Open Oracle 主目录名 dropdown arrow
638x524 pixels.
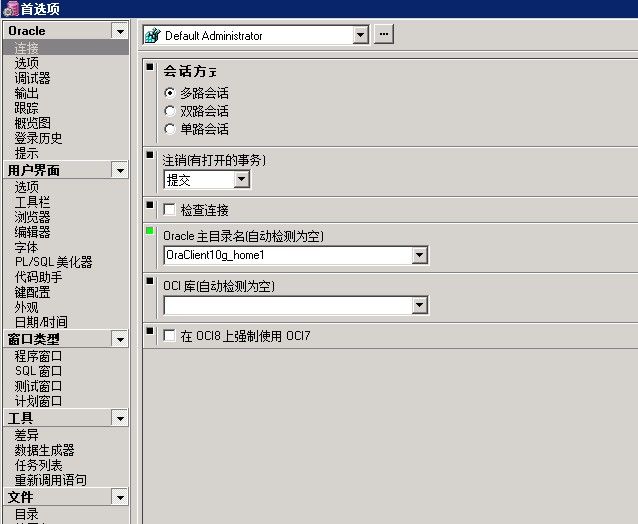[x=420, y=255]
